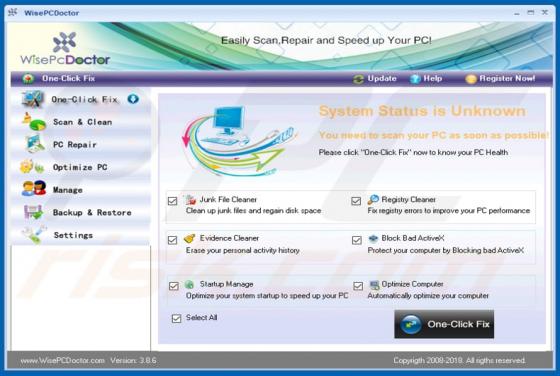Click the Optimize Computer icon
This screenshot has height=376, width=560.
click(374, 285)
